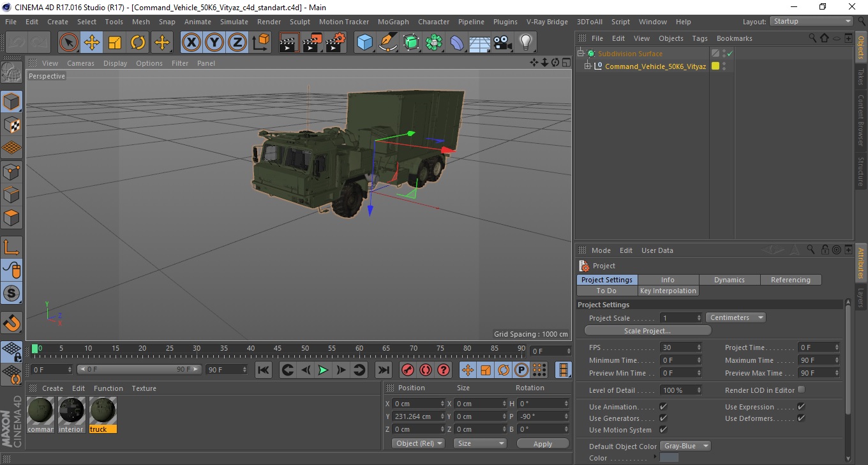Switch to Points mode

[x=11, y=171]
